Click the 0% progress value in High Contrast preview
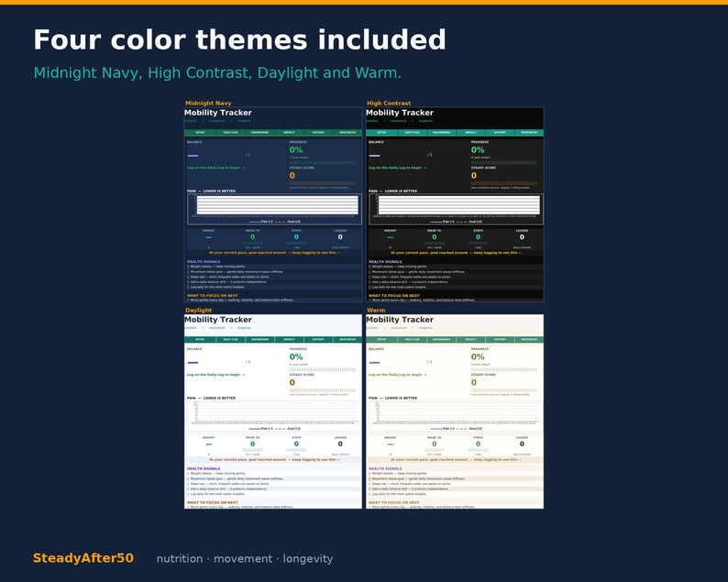 478,150
